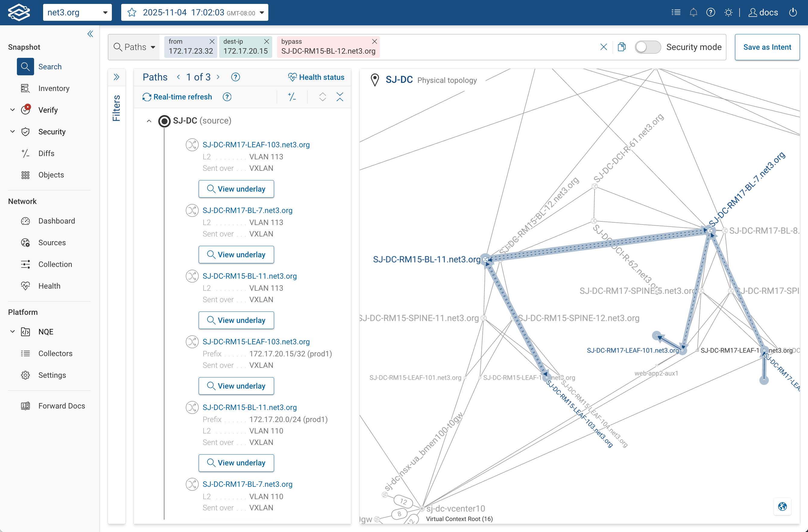Toggle path diff view with the +/- control
This screenshot has height=532, width=808.
(x=292, y=97)
